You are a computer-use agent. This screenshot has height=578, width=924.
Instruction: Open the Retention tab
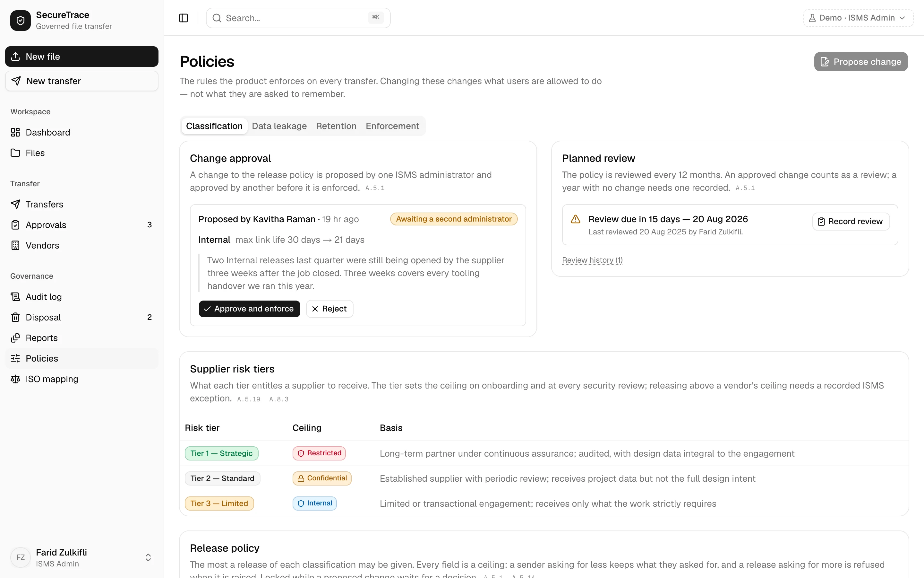[336, 126]
